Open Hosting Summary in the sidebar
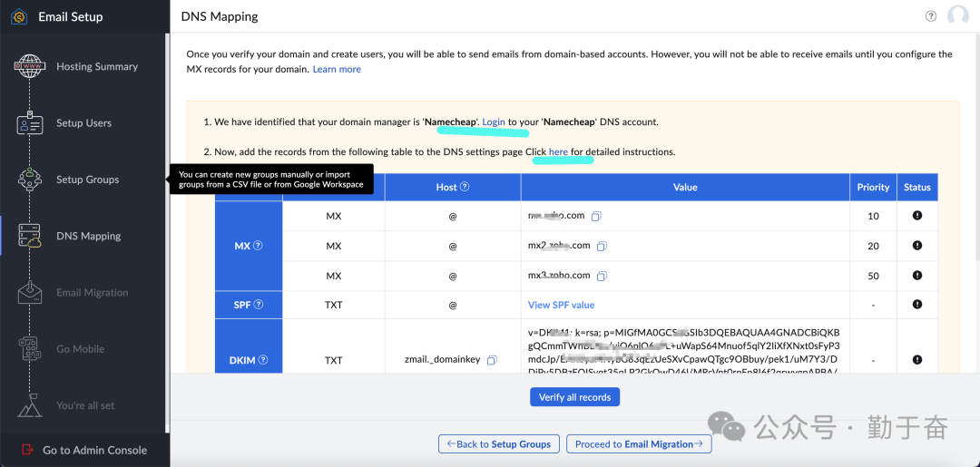Screen dimensions: 980x467 pyautogui.click(x=96, y=67)
